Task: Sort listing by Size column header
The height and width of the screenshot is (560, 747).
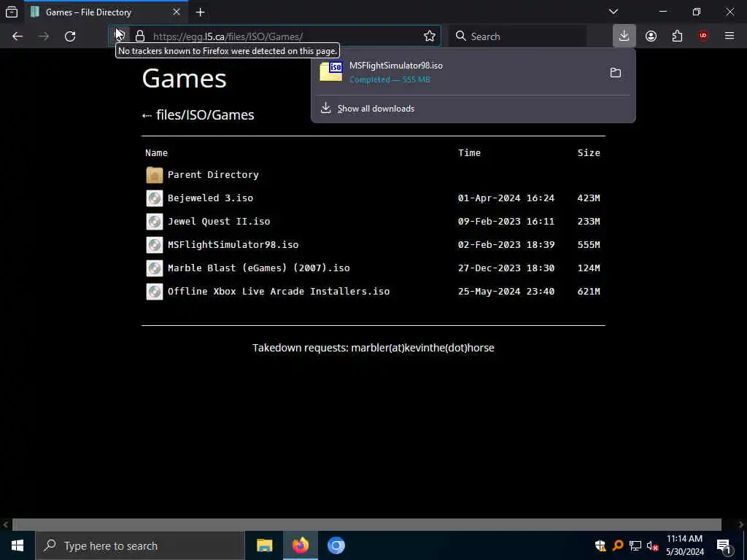Action: pyautogui.click(x=589, y=153)
